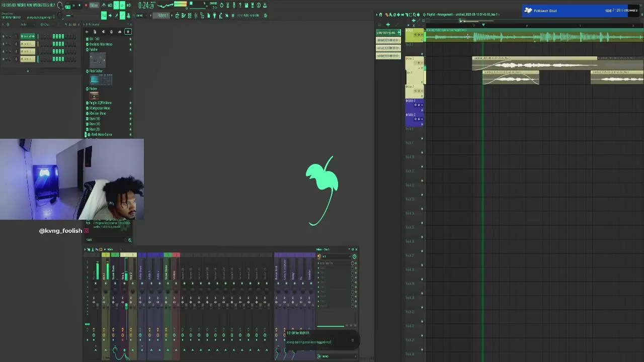Image resolution: width=644 pixels, height=362 pixels.
Task: Click the plus add channel button
Action: pyautogui.click(x=28, y=71)
